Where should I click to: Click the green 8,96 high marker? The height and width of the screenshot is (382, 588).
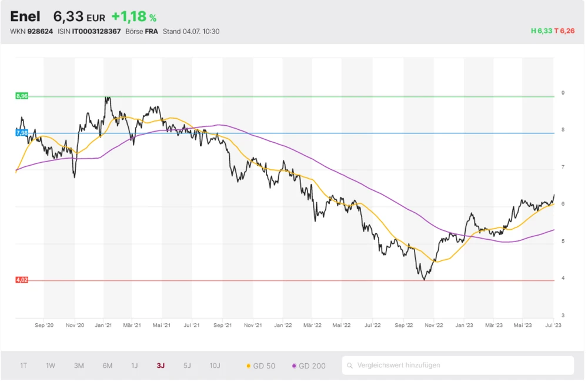pyautogui.click(x=22, y=96)
